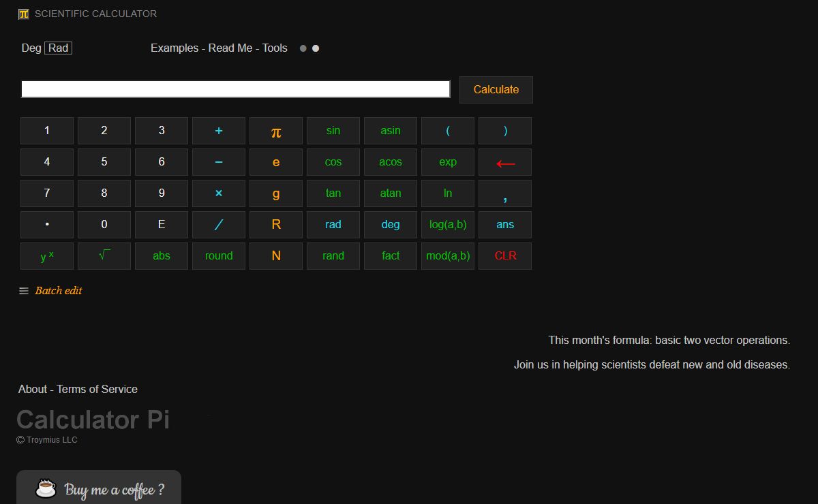Click the fact factorial key

tap(391, 256)
